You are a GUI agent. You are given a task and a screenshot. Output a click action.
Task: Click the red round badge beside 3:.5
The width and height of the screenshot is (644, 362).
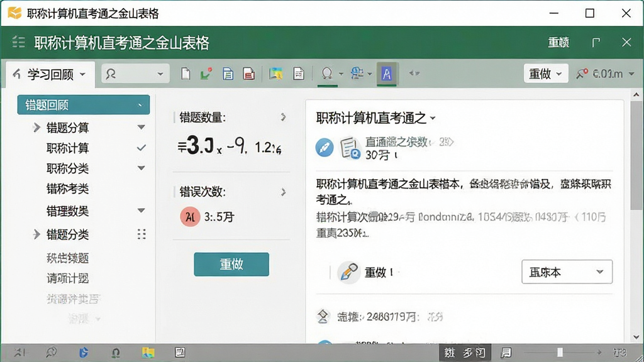click(190, 217)
